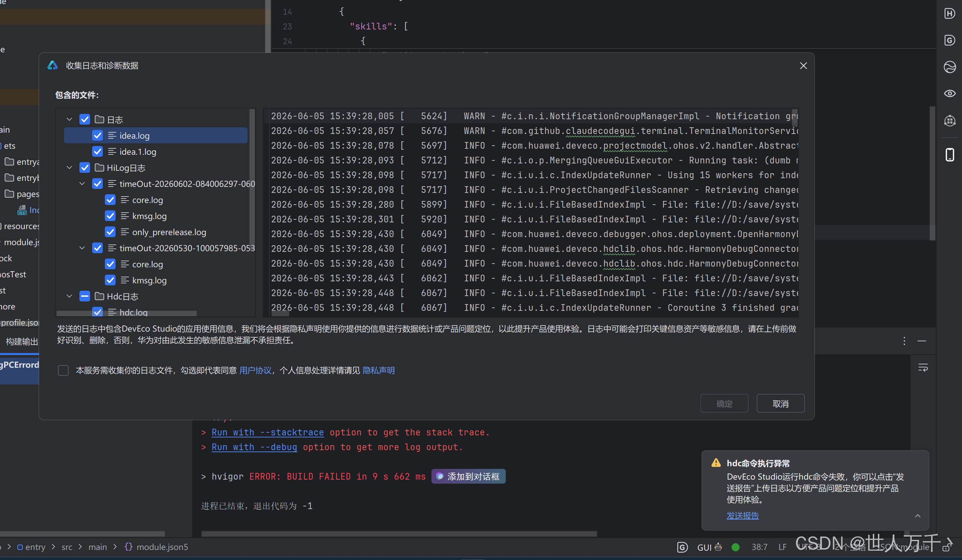
Task: Open the wave-circle tool window in right sidebar
Action: click(x=949, y=67)
